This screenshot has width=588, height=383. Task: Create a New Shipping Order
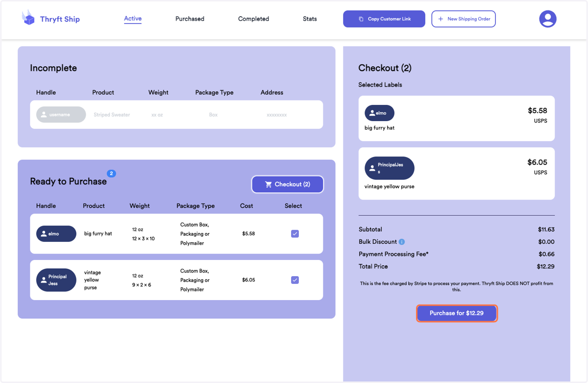click(x=464, y=19)
